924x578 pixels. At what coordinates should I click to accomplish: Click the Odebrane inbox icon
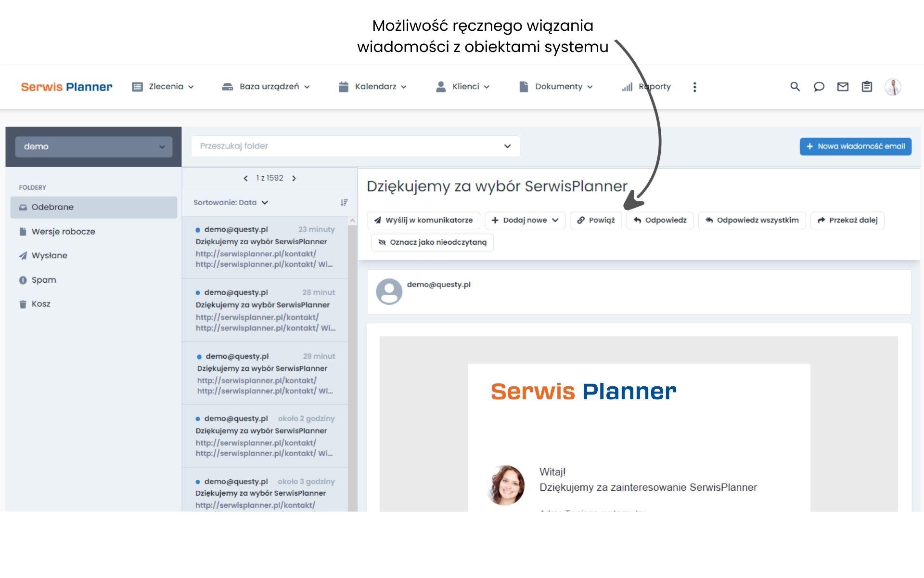point(23,207)
